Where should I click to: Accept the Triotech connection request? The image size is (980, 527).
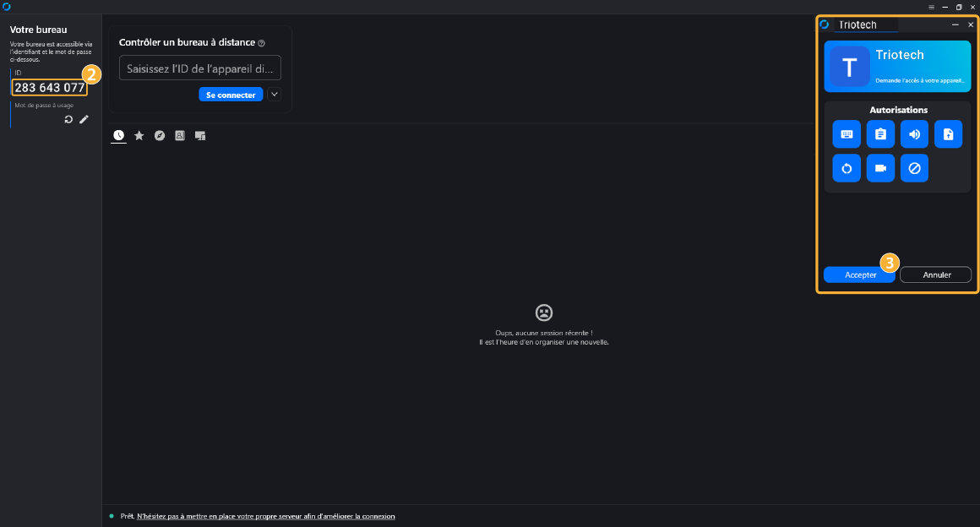tap(859, 274)
